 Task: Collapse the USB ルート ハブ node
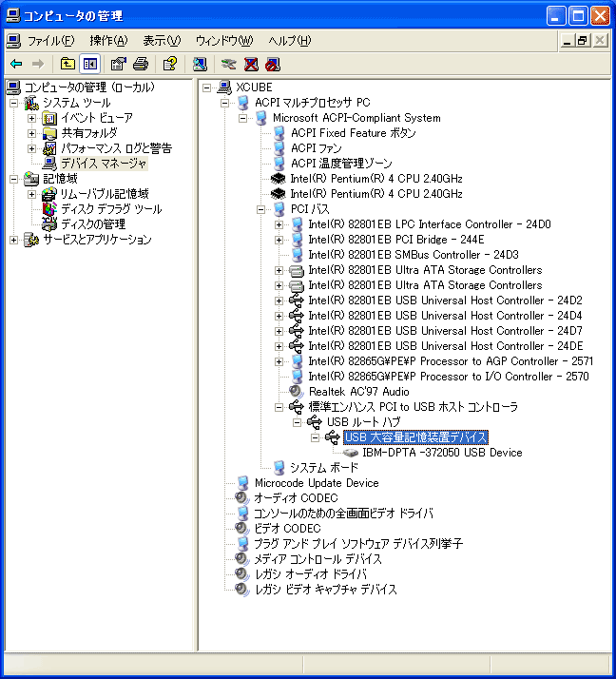point(297,422)
